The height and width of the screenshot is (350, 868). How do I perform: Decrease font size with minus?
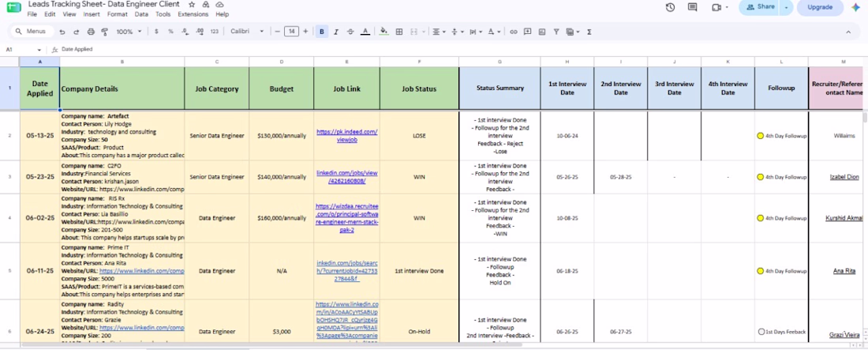click(x=277, y=32)
